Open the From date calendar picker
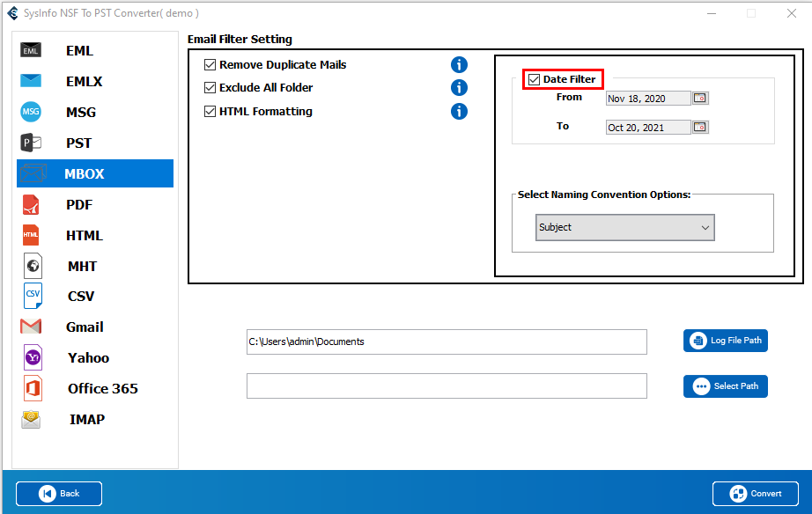812x514 pixels. coord(700,98)
